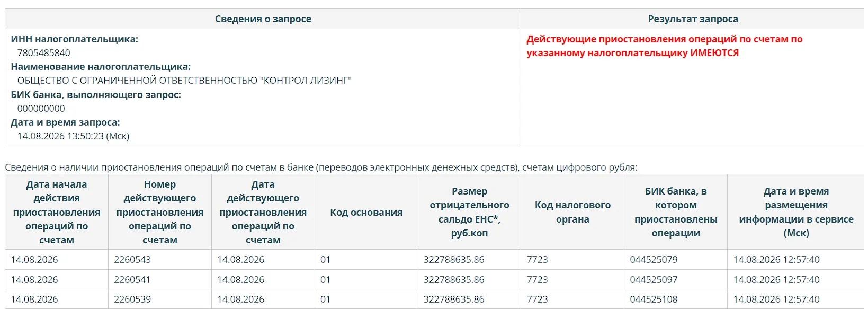Image resolution: width=868 pixels, height=309 pixels.
Task: Select the "Дата начала действия приостановления" column header
Action: pyautogui.click(x=57, y=212)
